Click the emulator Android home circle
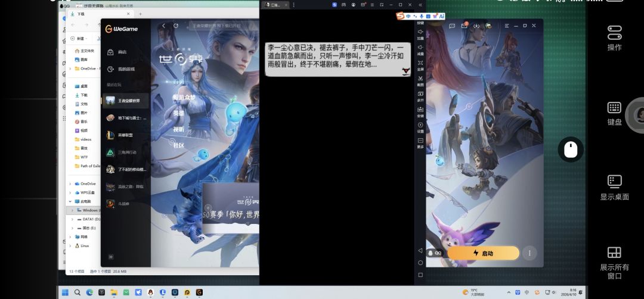This screenshot has width=644, height=299. [x=420, y=263]
